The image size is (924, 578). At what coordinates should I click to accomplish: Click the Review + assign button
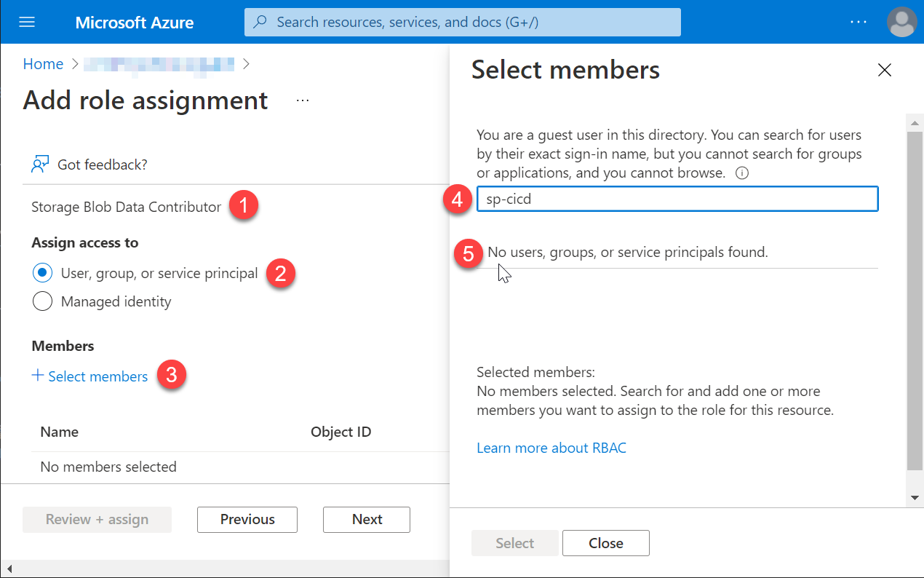pos(97,520)
